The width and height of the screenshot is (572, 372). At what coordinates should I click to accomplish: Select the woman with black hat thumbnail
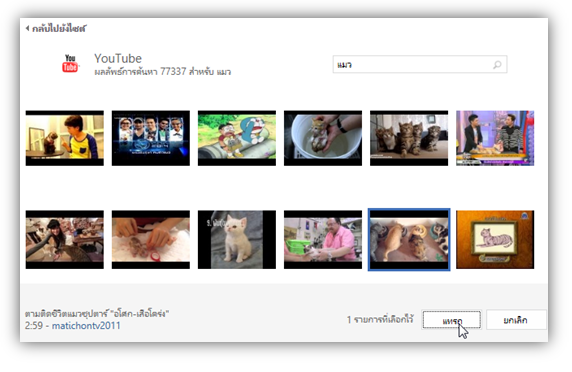tap(65, 240)
